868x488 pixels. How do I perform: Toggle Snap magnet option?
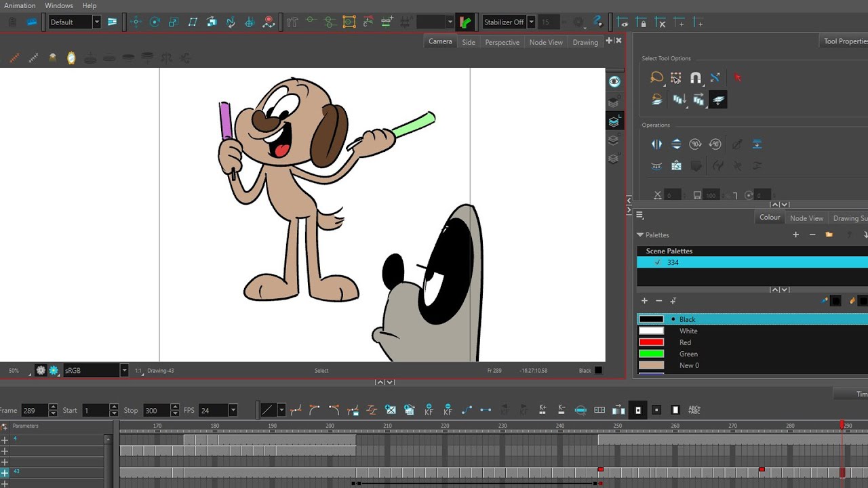696,77
